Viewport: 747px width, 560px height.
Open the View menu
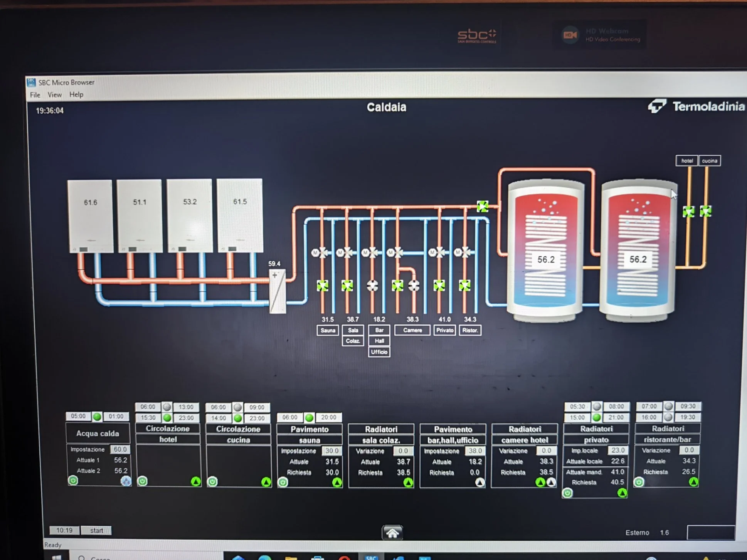[54, 95]
